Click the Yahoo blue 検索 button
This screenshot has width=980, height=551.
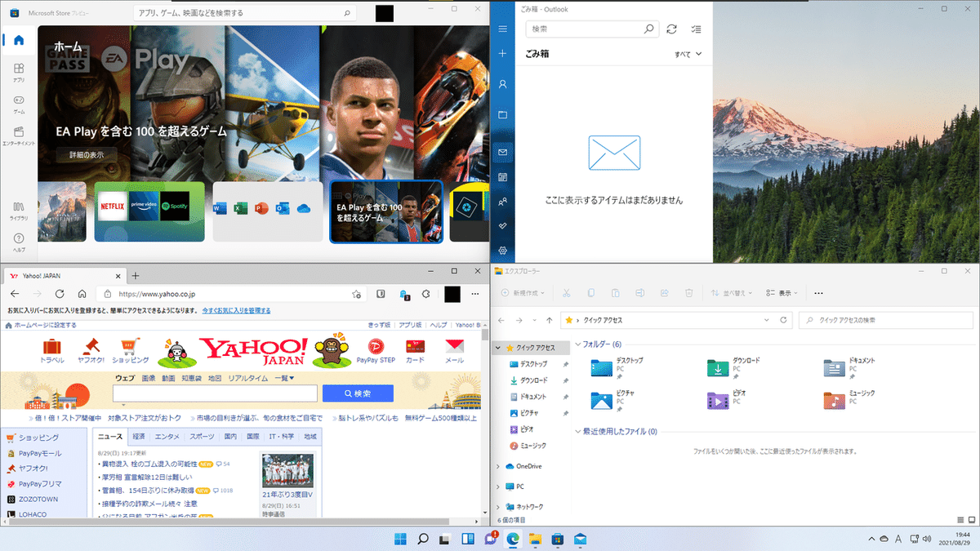[358, 393]
